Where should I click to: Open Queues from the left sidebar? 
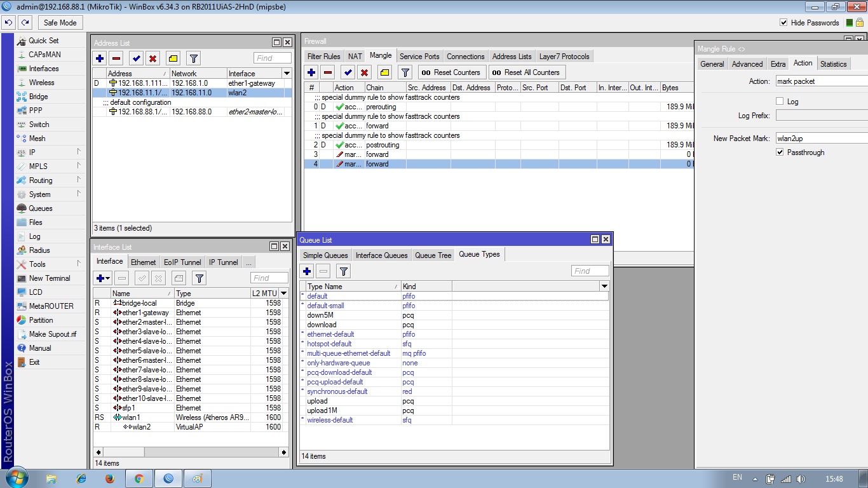(41, 208)
